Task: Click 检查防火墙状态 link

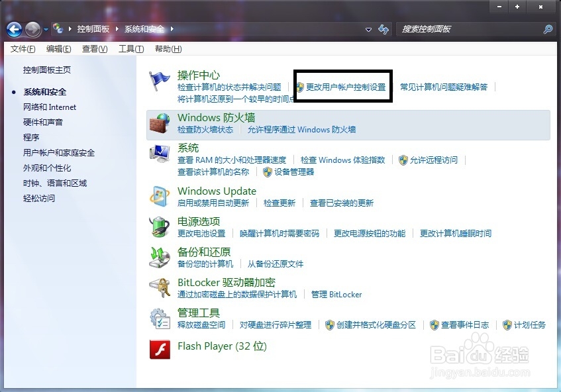Action: pyautogui.click(x=205, y=130)
